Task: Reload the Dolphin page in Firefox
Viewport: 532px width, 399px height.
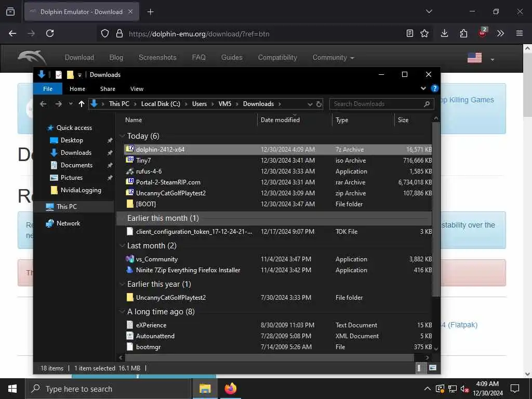Action: click(50, 33)
